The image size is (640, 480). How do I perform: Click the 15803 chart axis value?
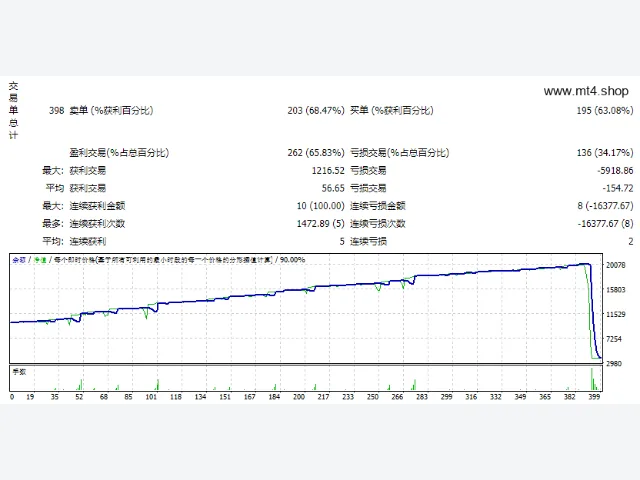616,290
